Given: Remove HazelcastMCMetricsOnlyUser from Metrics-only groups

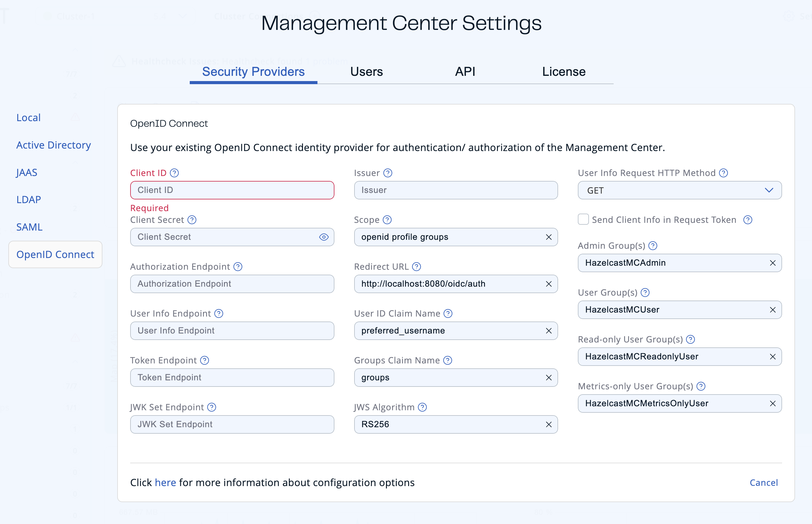Looking at the screenshot, I should 772,403.
